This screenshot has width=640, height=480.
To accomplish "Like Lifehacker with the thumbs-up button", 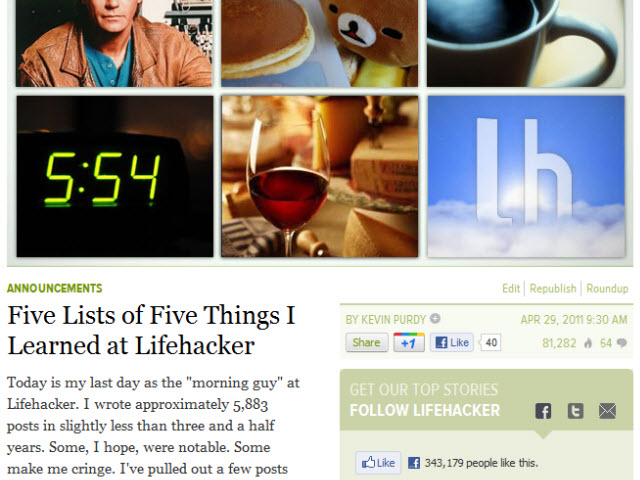I will (378, 463).
